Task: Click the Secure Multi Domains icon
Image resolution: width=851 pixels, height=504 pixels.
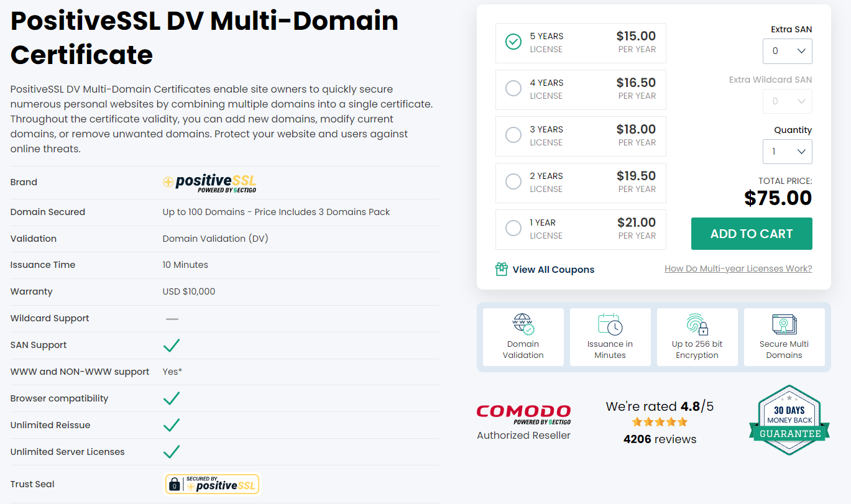Action: pyautogui.click(x=784, y=324)
